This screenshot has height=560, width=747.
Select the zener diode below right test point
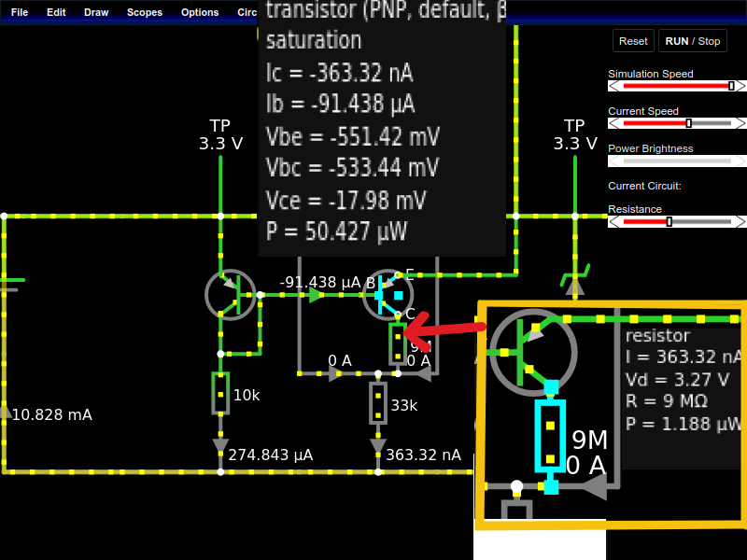click(574, 279)
